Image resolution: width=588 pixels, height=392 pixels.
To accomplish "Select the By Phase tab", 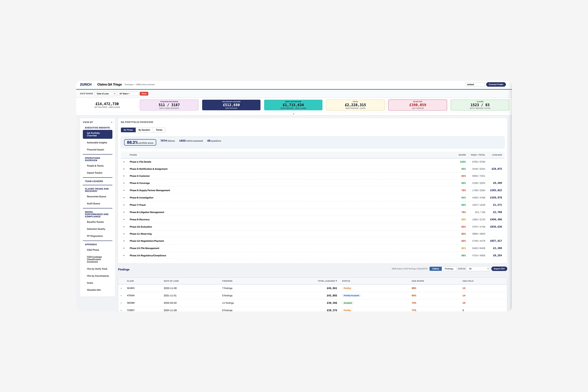I will tap(128, 130).
